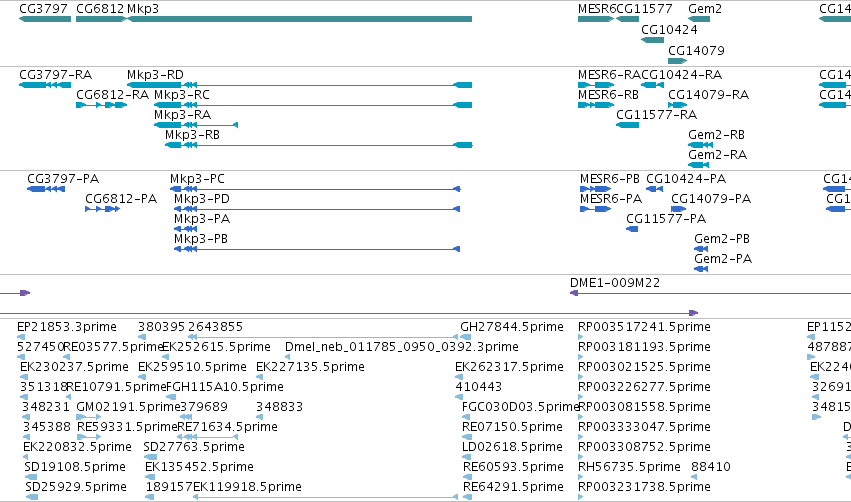Select protein Mkp3-PD label
The height and width of the screenshot is (502, 851).
pos(202,199)
